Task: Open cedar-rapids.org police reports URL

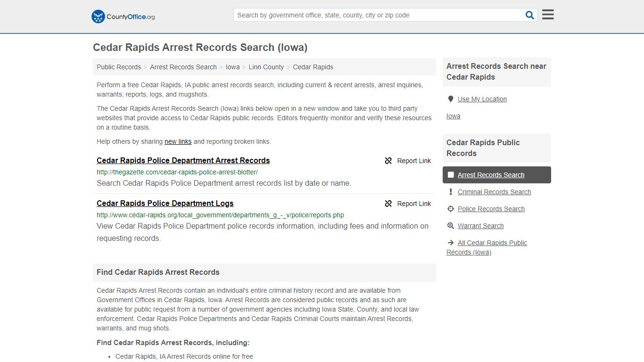Action: pyautogui.click(x=220, y=215)
